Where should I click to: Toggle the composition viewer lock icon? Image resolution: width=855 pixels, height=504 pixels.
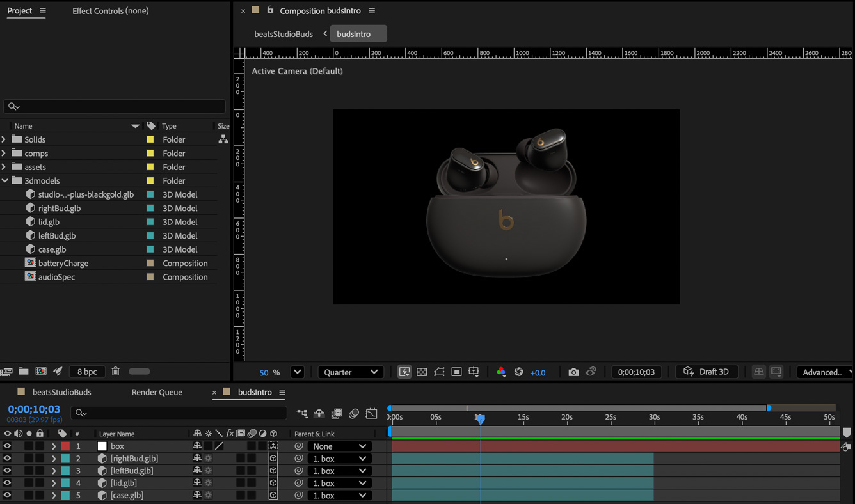tap(270, 10)
